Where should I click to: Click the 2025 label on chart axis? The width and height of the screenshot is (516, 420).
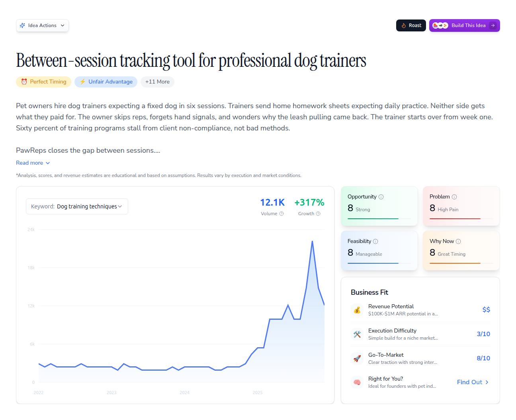(x=258, y=393)
